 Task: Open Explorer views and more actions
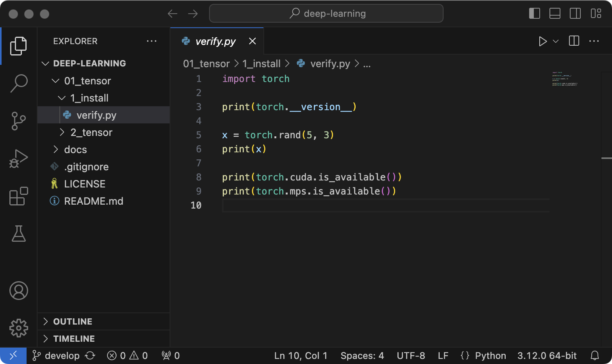tap(152, 41)
